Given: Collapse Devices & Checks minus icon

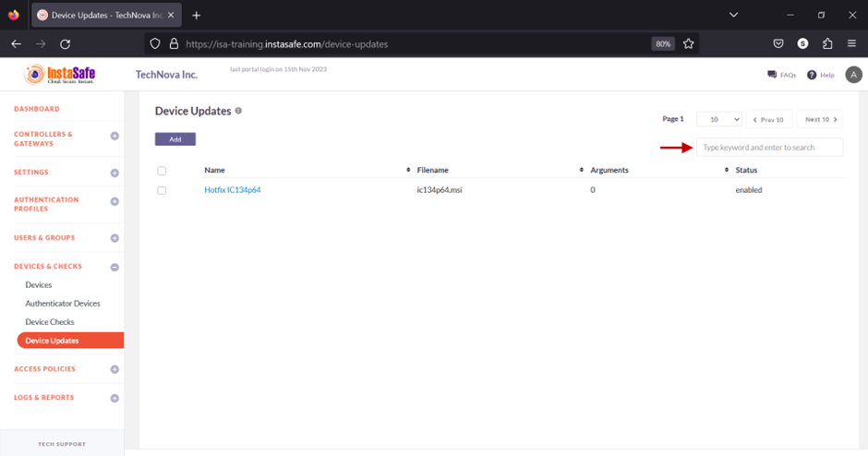Looking at the screenshot, I should pyautogui.click(x=115, y=268).
